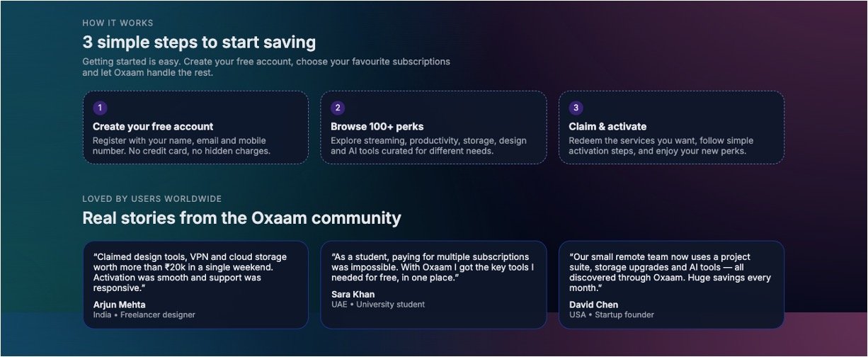The image size is (868, 357).
Task: Click the Sara Khan reviewer name
Action: click(353, 294)
